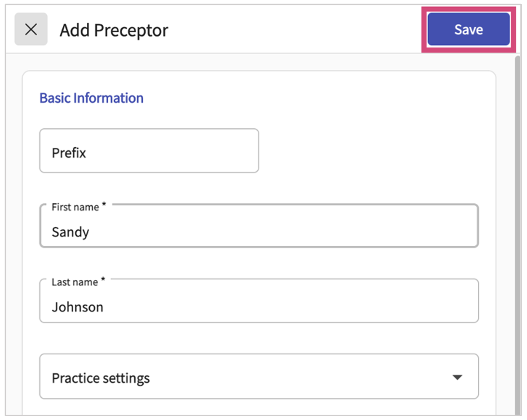Click the Basic Information section heading
Screen dimensions: 527x420
(x=91, y=98)
